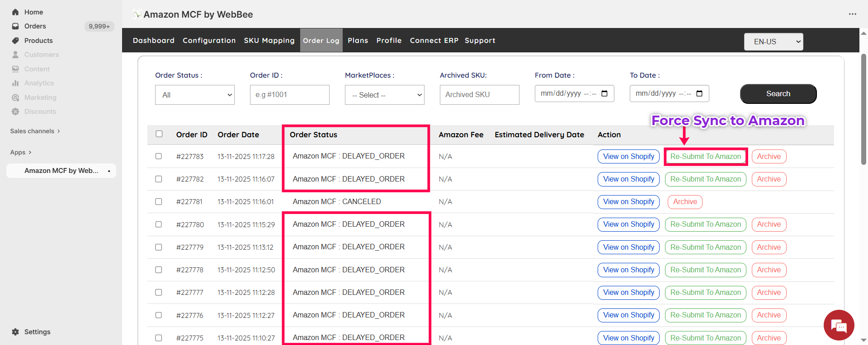Open the Order Status filter dropdown
The width and height of the screenshot is (868, 345).
194,95
